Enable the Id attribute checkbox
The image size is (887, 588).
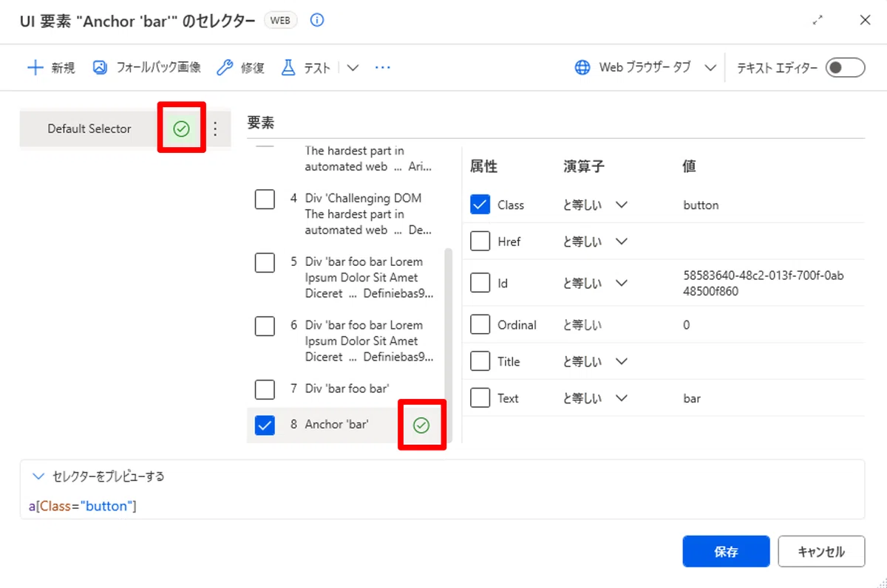[480, 283]
